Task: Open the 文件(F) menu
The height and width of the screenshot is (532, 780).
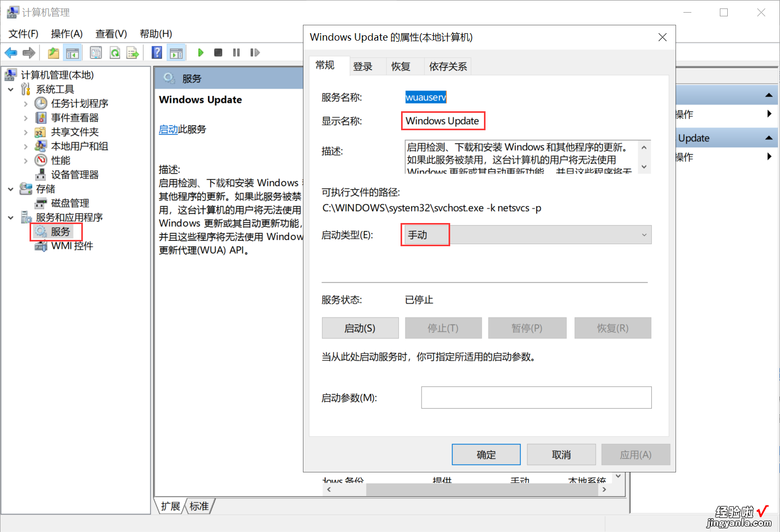Action: pos(23,34)
